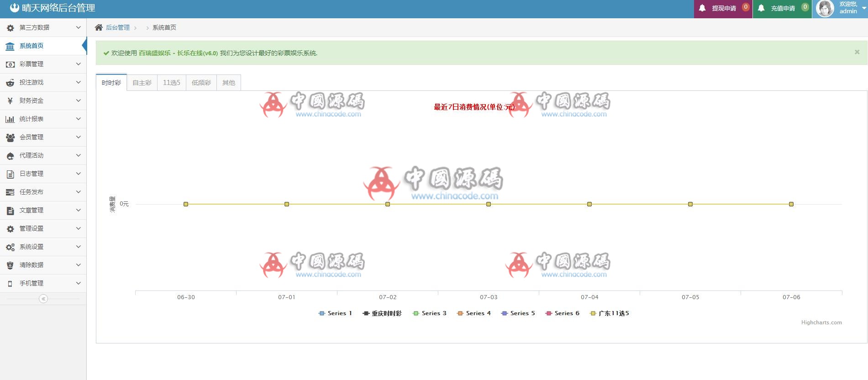Toggle Series 3 in chart legend
This screenshot has height=380, width=868.
click(429, 313)
